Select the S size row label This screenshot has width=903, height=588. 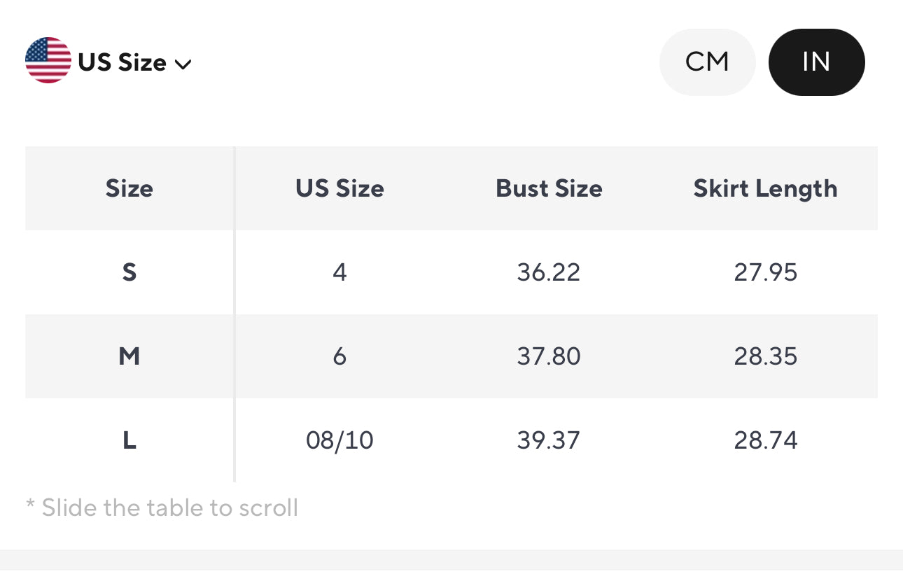pyautogui.click(x=129, y=272)
